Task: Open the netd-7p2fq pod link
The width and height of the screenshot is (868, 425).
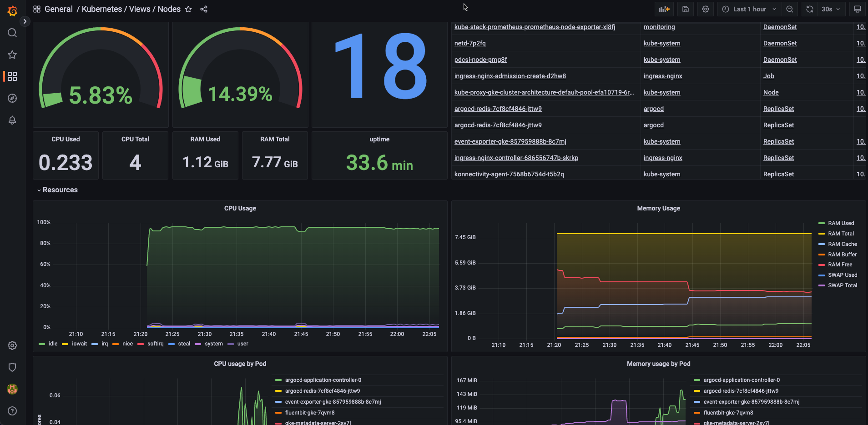Action: tap(470, 43)
